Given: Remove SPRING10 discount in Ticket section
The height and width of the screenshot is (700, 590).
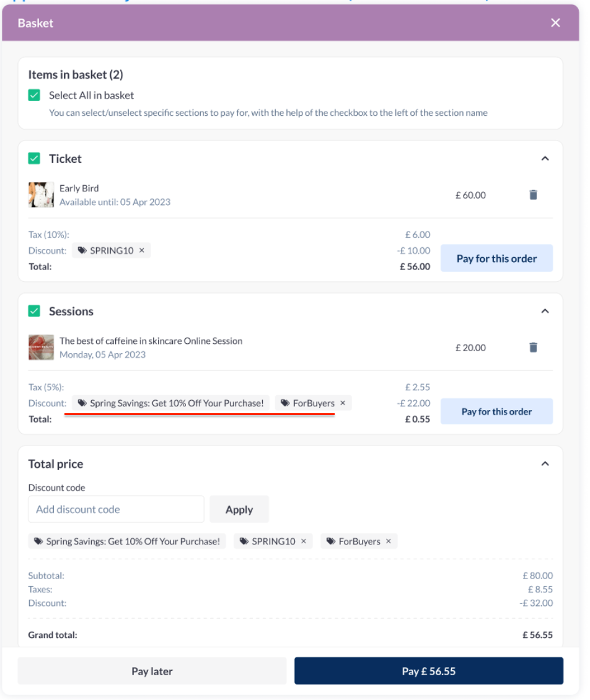Looking at the screenshot, I should (142, 251).
